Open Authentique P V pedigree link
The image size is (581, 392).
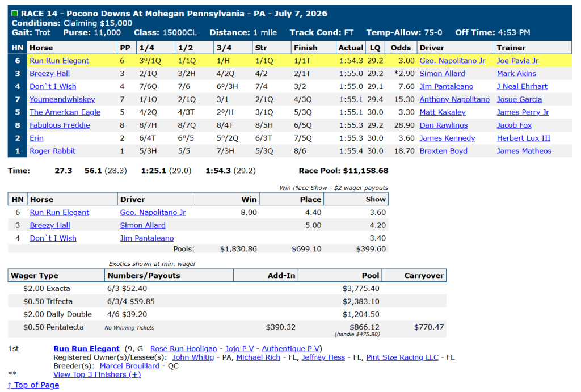tap(291, 349)
